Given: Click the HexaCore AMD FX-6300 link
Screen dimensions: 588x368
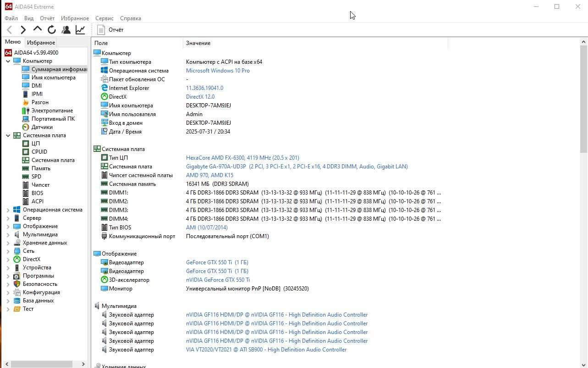Looking at the screenshot, I should tap(242, 158).
